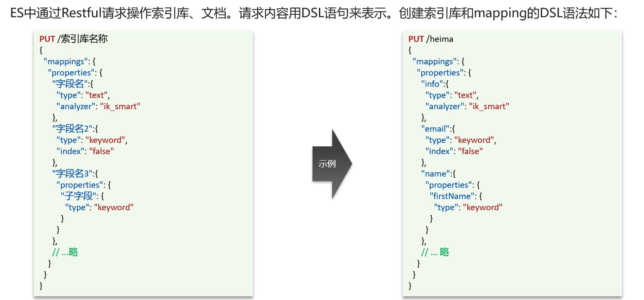The width and height of the screenshot is (644, 300).
Task: Click the heading sentence about ES Restful requests
Action: (x=314, y=14)
